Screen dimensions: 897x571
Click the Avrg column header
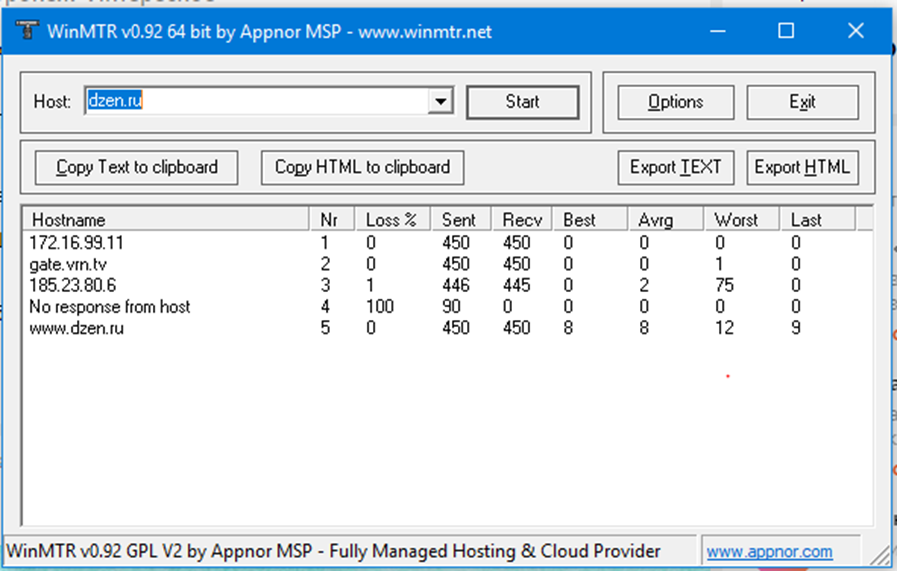(665, 220)
